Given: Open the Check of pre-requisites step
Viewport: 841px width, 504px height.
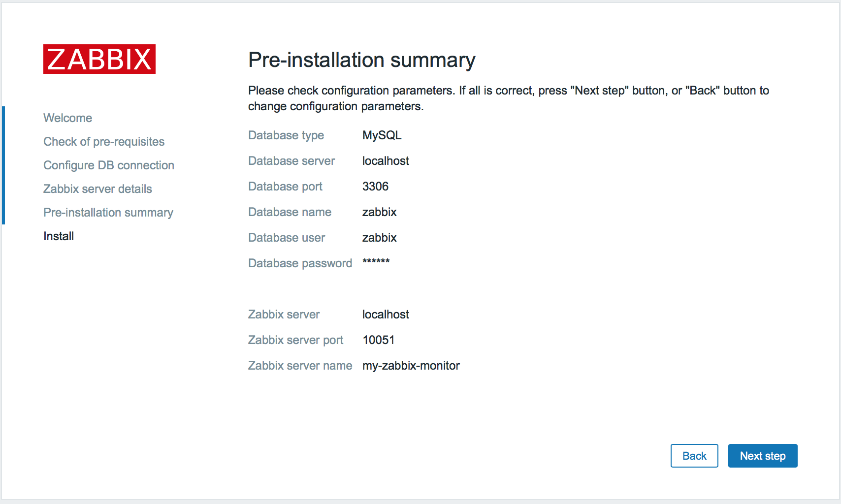Looking at the screenshot, I should point(104,142).
